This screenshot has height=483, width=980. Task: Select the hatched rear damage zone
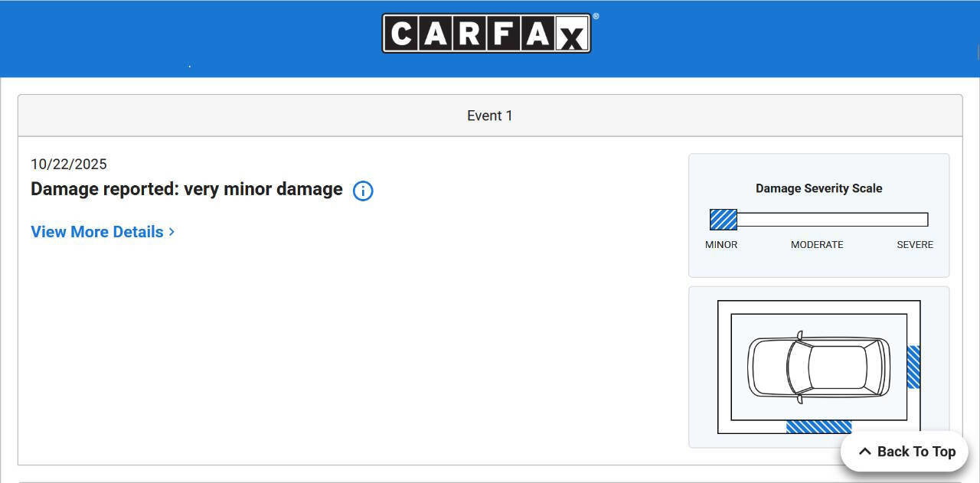[x=913, y=367]
